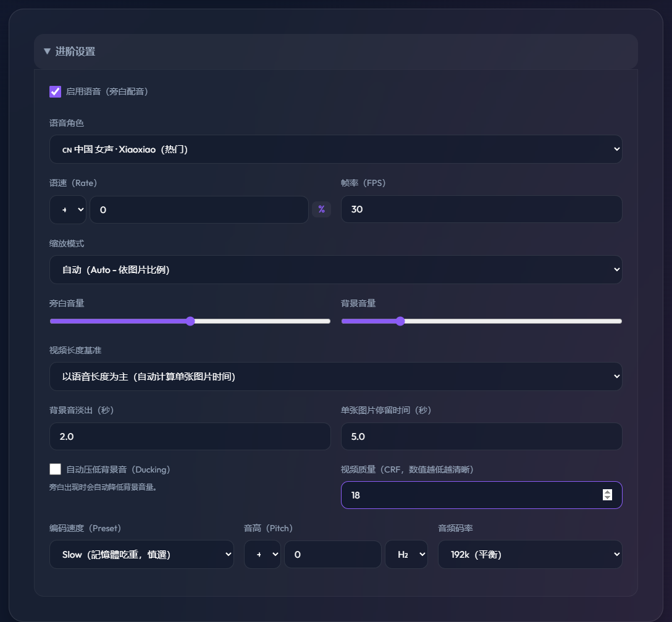Click the 缩放模式 label
This screenshot has height=622, width=672.
click(x=67, y=243)
